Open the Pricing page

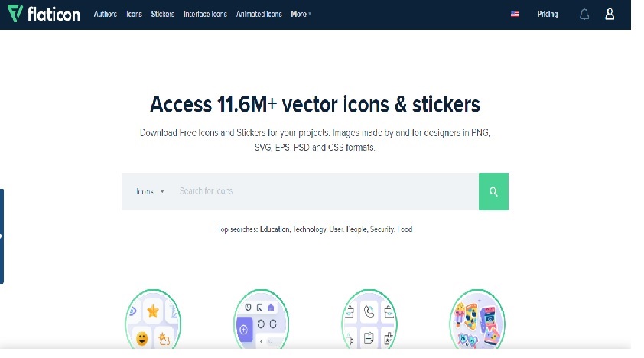coord(547,14)
